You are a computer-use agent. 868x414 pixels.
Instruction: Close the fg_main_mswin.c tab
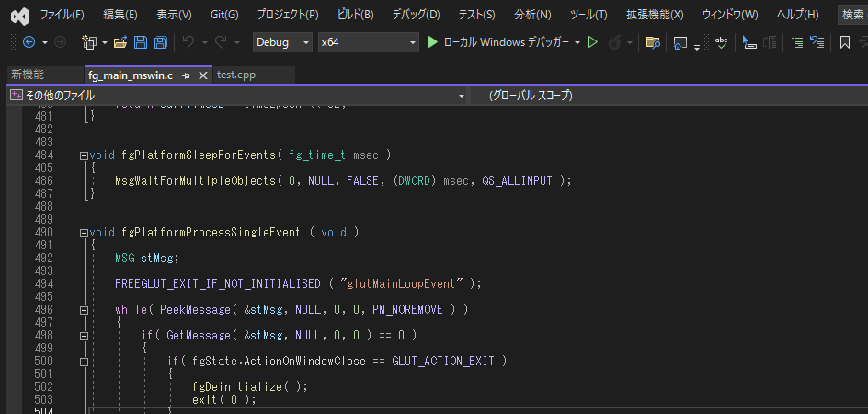[x=202, y=75]
